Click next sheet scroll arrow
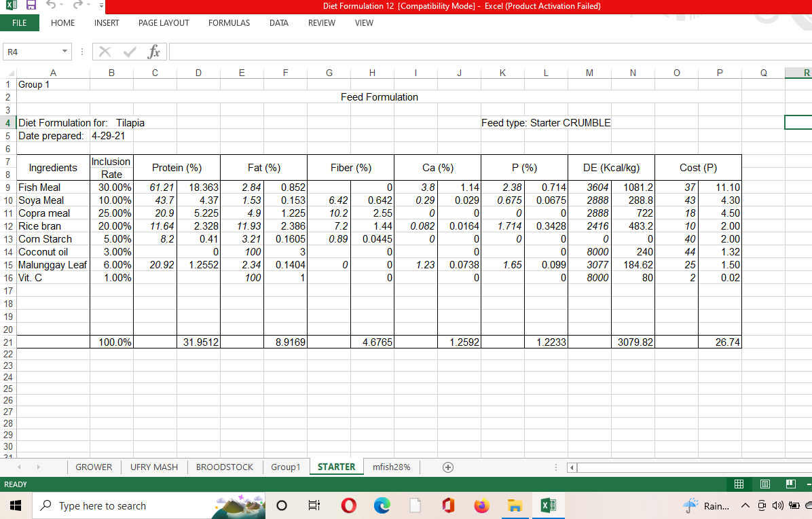This screenshot has height=519, width=812. 38,467
